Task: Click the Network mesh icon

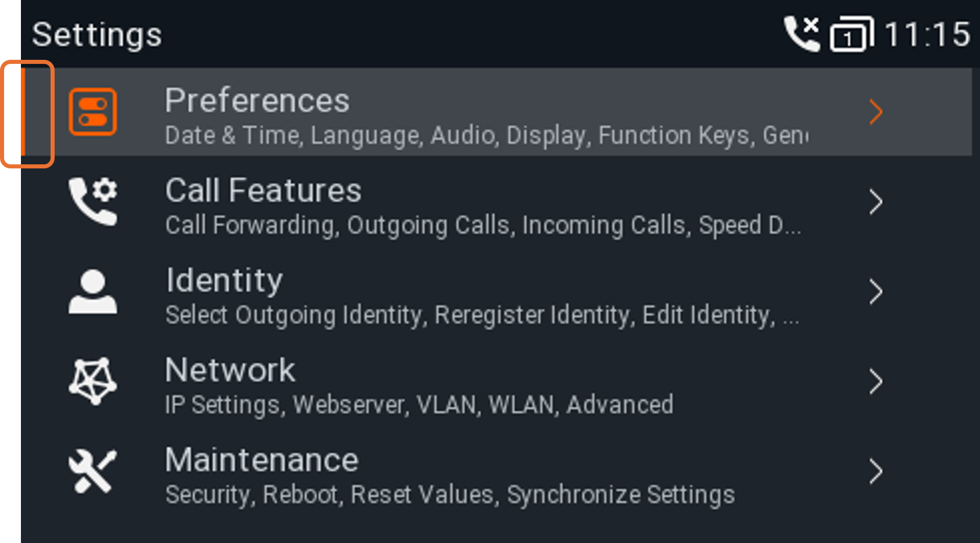Action: [x=93, y=381]
